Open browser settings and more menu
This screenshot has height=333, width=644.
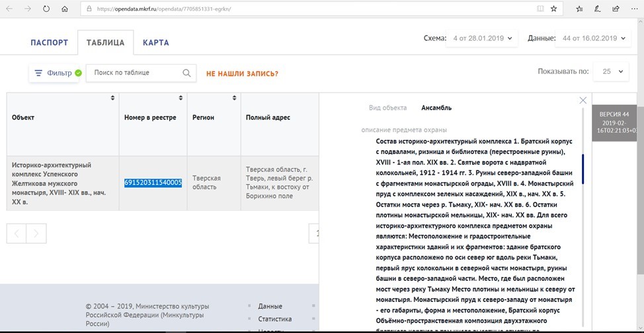coord(634,9)
